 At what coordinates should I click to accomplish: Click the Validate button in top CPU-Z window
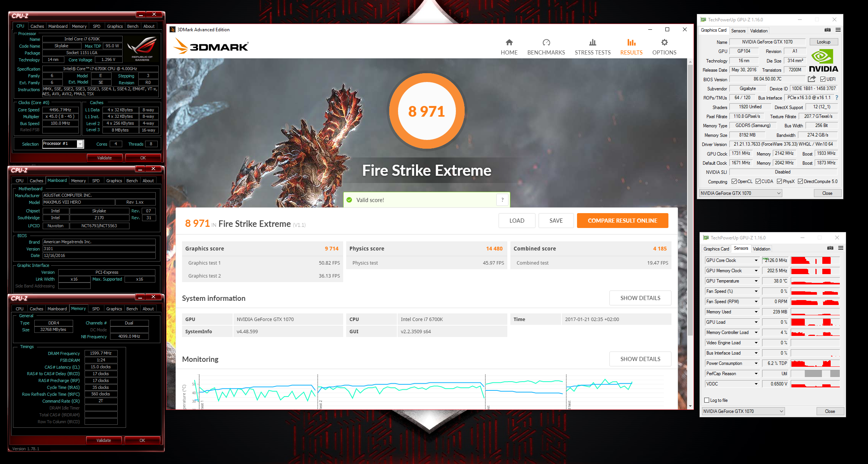tap(104, 157)
